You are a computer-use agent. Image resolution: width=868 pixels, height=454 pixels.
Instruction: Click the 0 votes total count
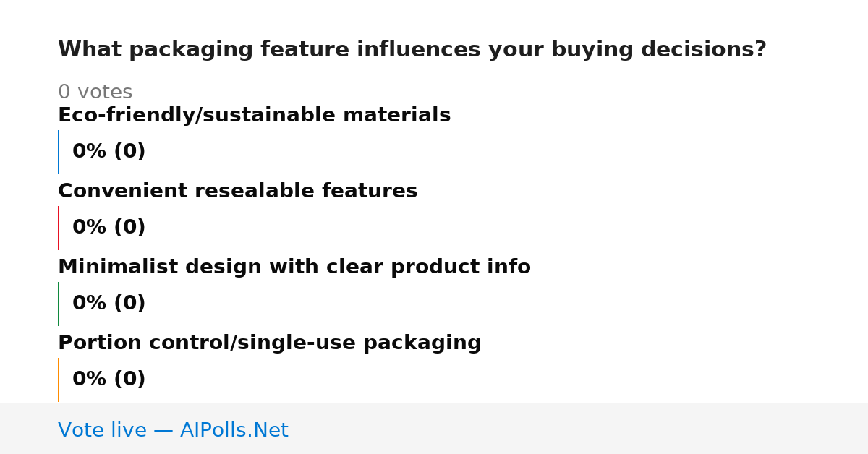[x=95, y=92]
